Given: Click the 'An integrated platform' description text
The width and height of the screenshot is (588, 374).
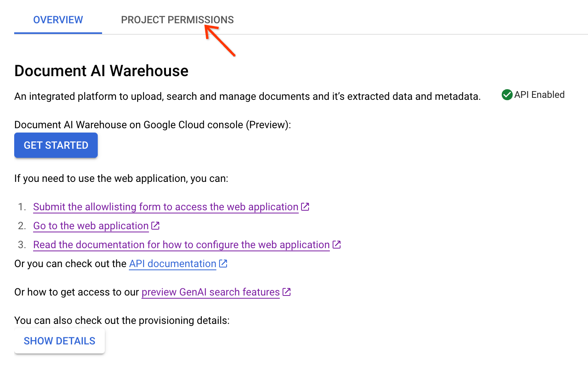Looking at the screenshot, I should tap(247, 96).
